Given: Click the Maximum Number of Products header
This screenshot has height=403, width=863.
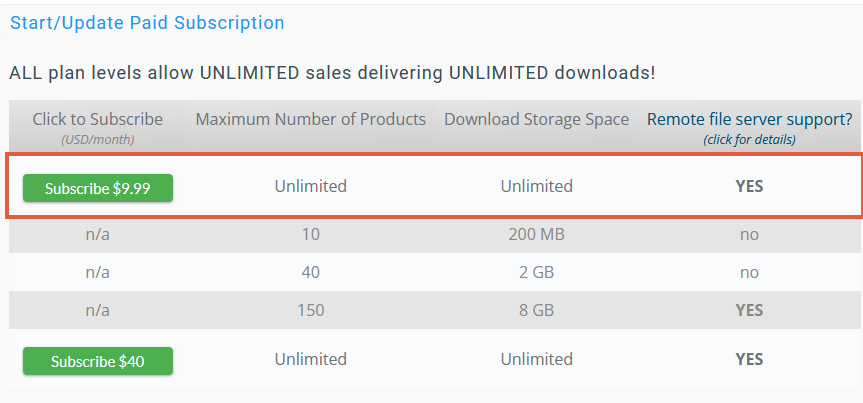Looking at the screenshot, I should click(x=311, y=119).
